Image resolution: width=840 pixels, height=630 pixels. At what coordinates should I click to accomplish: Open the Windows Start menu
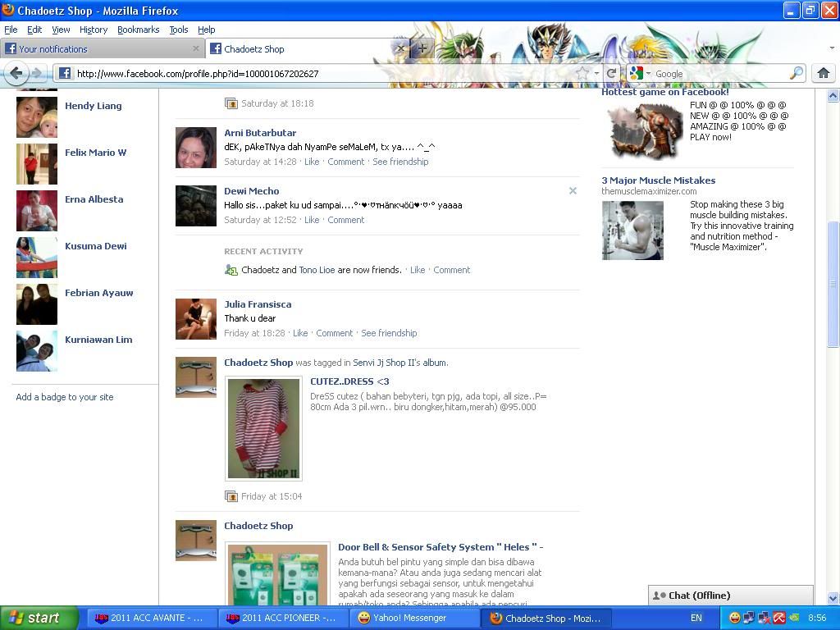[39, 618]
